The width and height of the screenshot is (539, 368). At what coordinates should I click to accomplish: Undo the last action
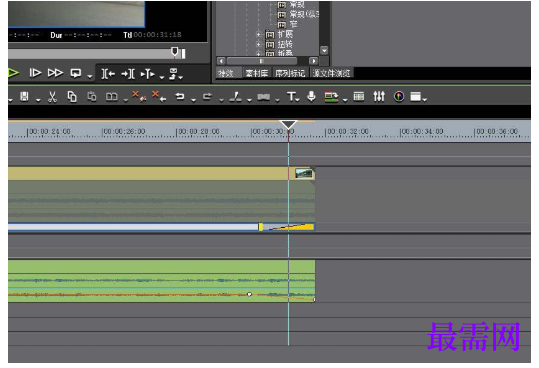180,97
